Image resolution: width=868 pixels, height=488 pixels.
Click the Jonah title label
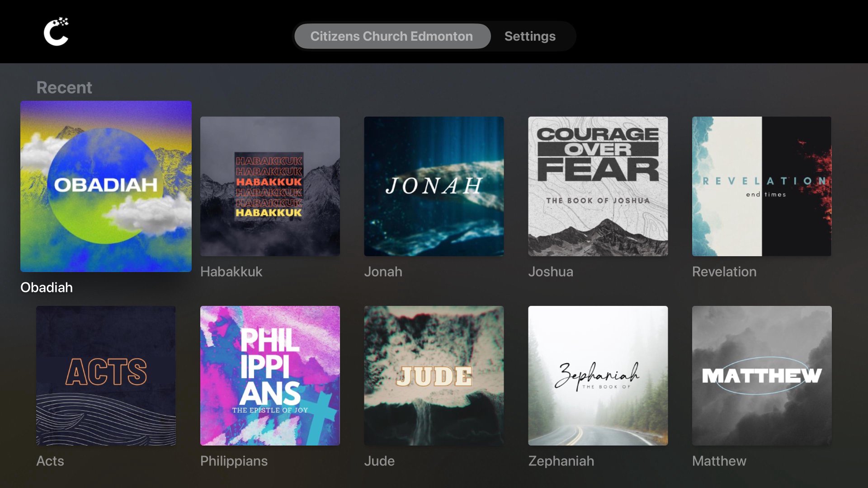383,272
